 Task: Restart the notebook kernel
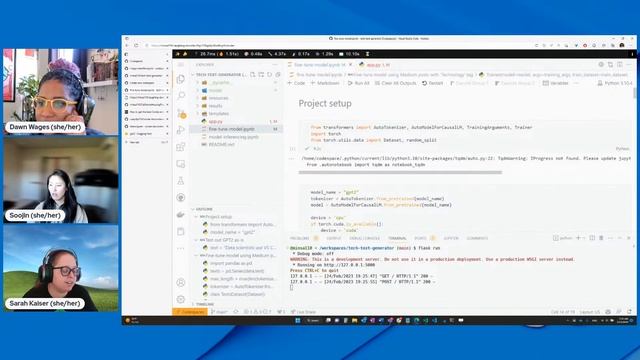coord(433,83)
